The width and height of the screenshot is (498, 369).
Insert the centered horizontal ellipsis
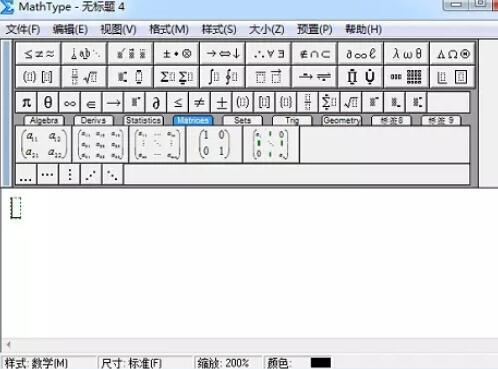coord(48,174)
